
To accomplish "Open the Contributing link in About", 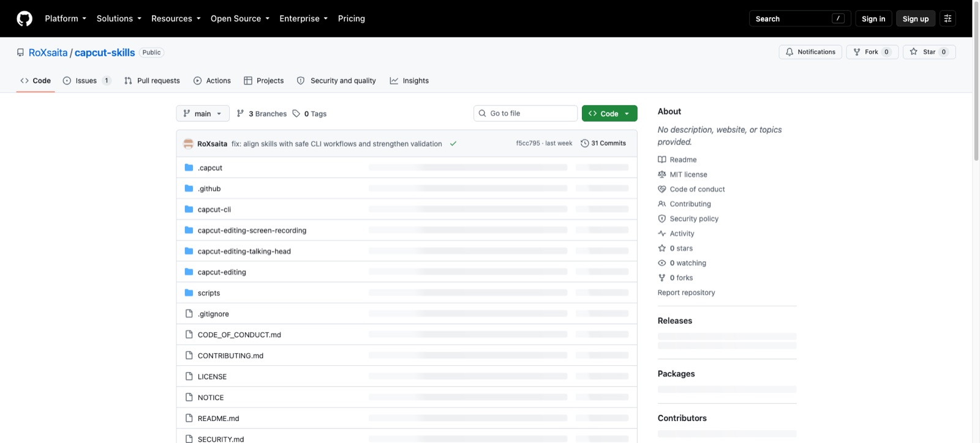I will tap(684, 204).
